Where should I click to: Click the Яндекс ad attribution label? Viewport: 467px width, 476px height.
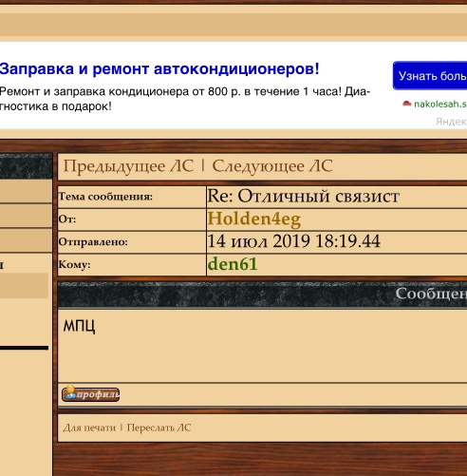click(x=451, y=122)
